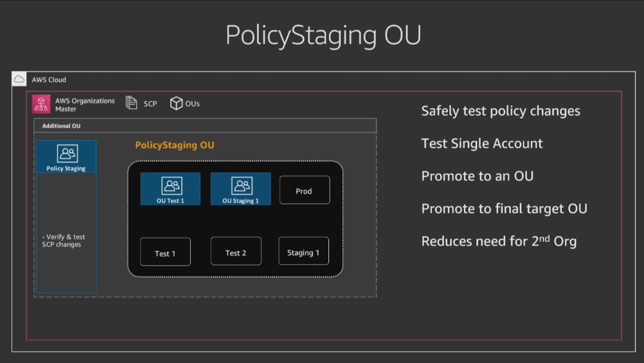Select the Staging 1 account box
Viewport: 644px width, 363px height.
point(303,251)
